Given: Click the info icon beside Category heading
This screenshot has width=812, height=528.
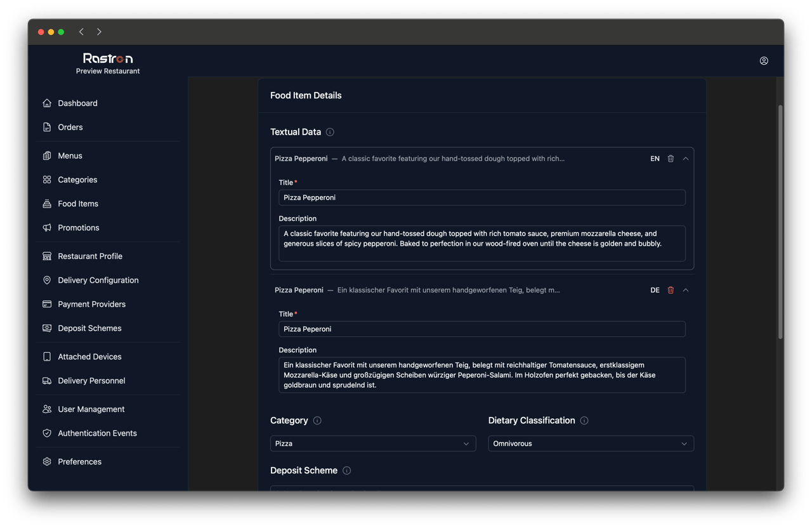Looking at the screenshot, I should (317, 421).
